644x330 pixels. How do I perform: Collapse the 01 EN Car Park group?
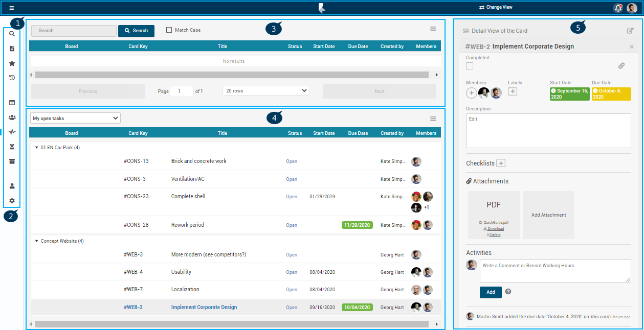click(x=36, y=148)
